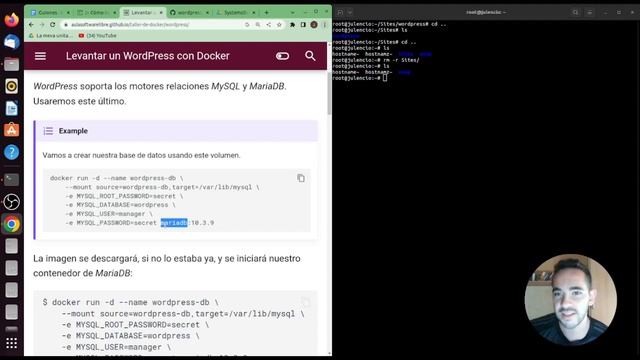Open the zoom icon in the address bar
Image resolution: width=640 pixels, height=360 pixels.
258,24
